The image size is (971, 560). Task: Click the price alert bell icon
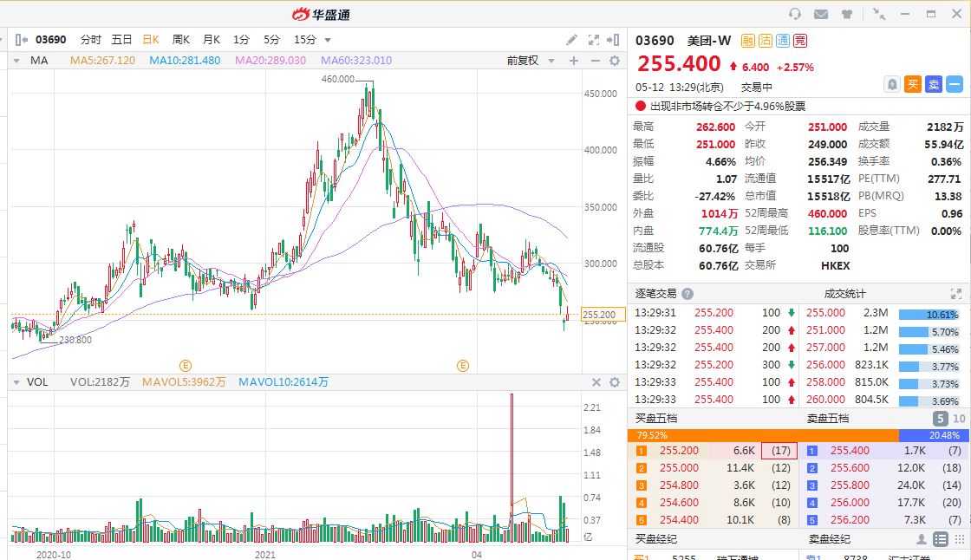pos(892,84)
